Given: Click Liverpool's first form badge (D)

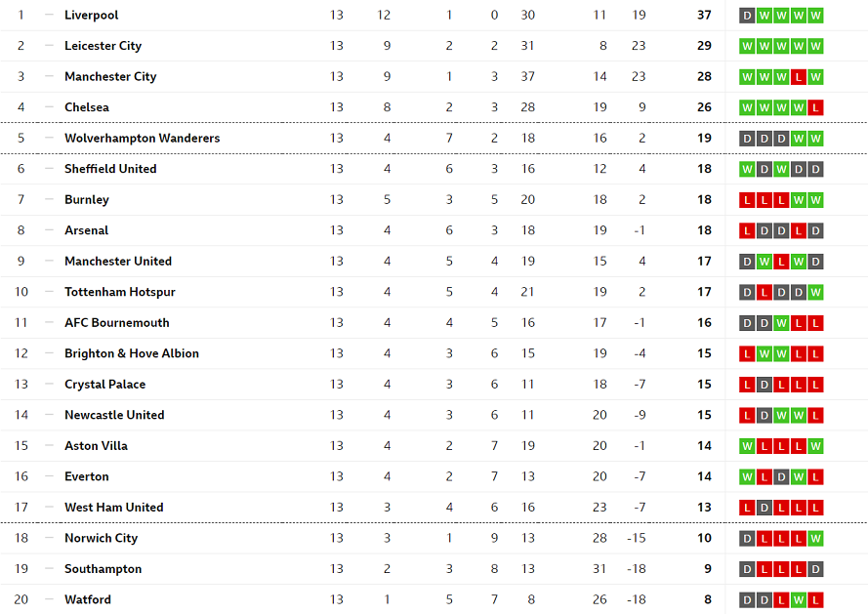Looking at the screenshot, I should pos(747,16).
